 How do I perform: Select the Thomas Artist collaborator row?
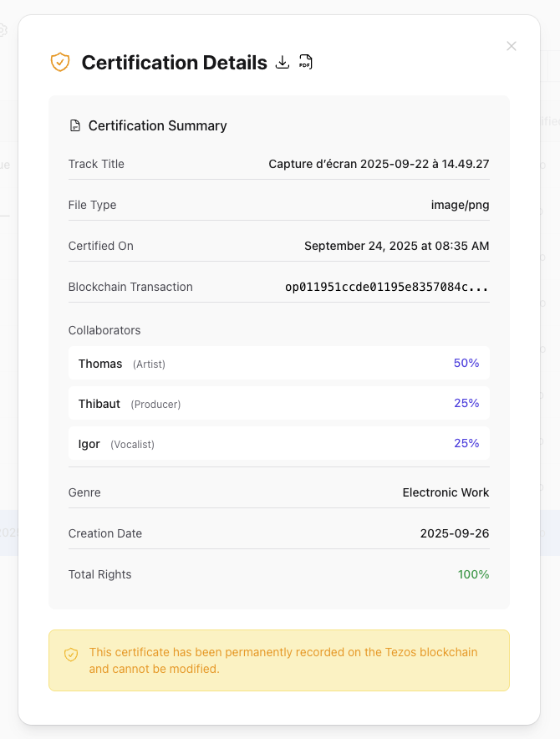[x=279, y=363]
